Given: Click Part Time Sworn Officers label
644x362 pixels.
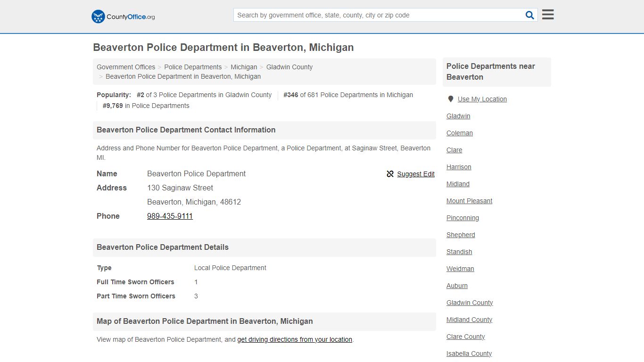Looking at the screenshot, I should point(136,296).
